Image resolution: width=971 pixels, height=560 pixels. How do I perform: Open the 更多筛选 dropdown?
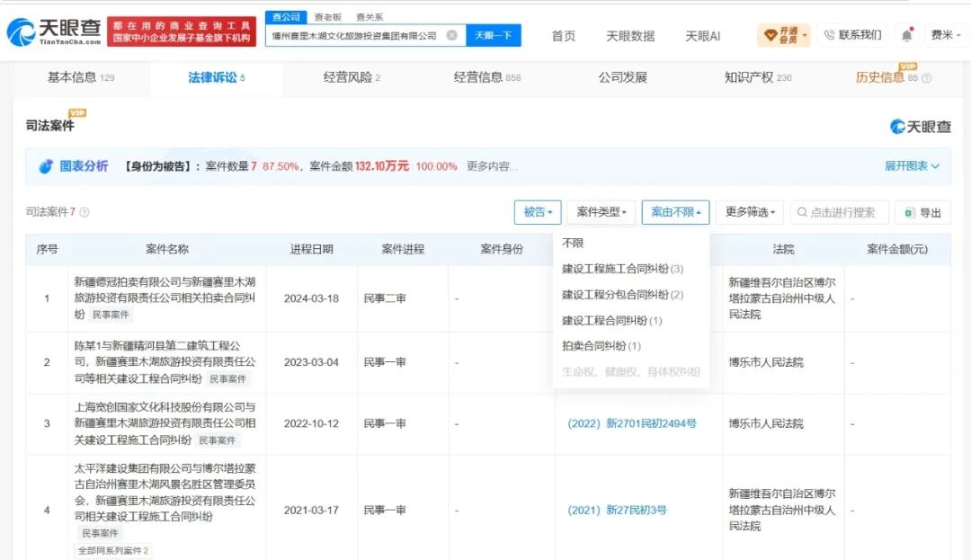click(750, 212)
